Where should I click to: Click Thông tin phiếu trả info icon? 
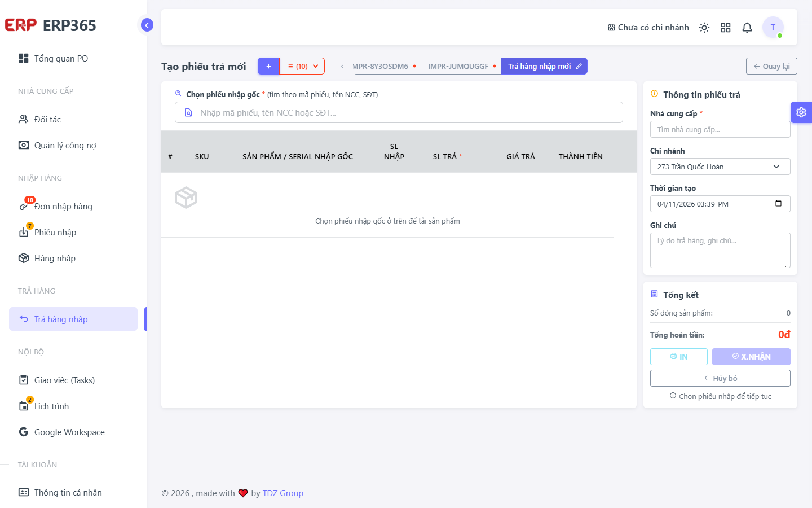(654, 94)
